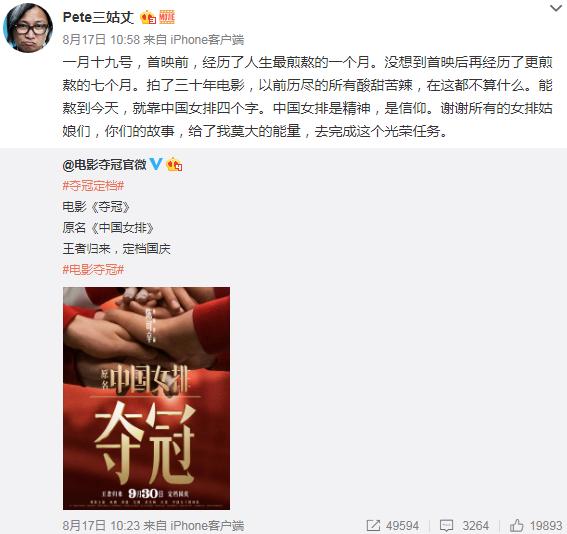Viewport: 567px width, 534px height.
Task: Like the post with the thumbs-up icon
Action: pyautogui.click(x=516, y=525)
